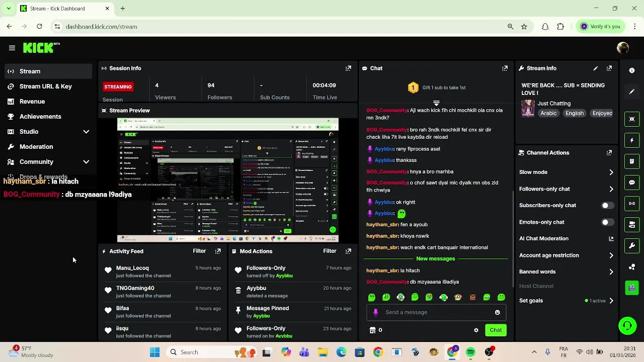Select Stream in the sidebar

pyautogui.click(x=48, y=71)
